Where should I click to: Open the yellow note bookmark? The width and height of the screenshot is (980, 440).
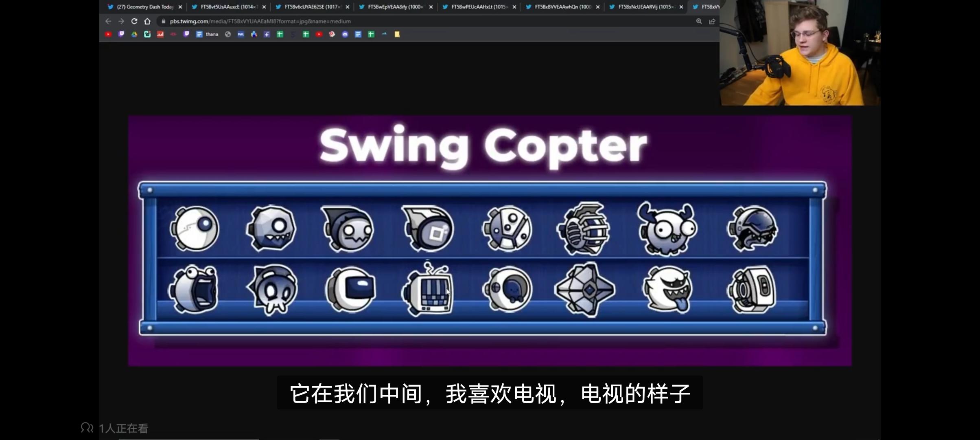point(397,34)
